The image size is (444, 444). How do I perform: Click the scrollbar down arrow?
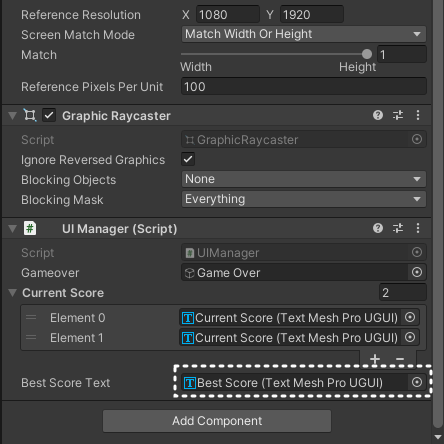tap(438, 437)
